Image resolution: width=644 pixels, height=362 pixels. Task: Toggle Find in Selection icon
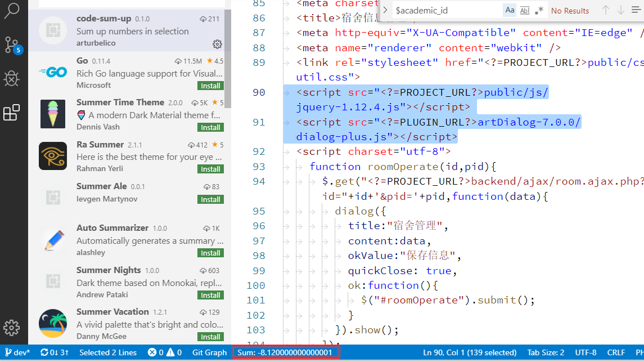636,10
